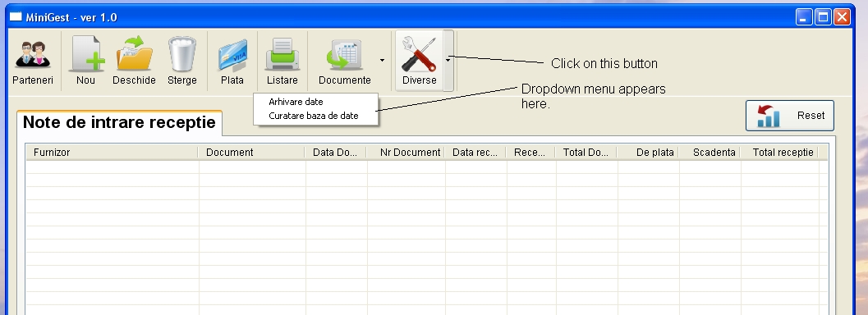Screen dimensions: 868x315
Task: Click the Listare printer icon
Action: (x=282, y=61)
